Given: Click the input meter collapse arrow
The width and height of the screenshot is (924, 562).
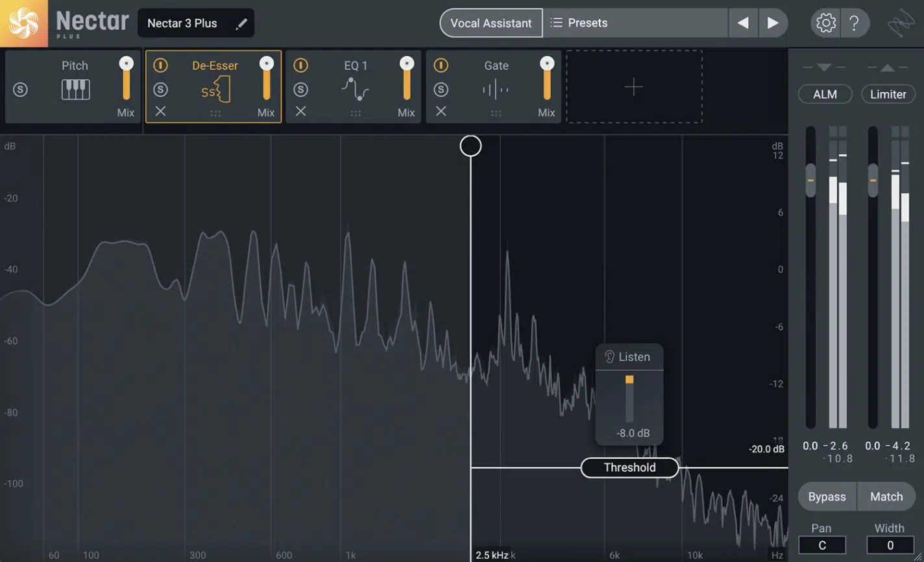Looking at the screenshot, I should (x=824, y=67).
